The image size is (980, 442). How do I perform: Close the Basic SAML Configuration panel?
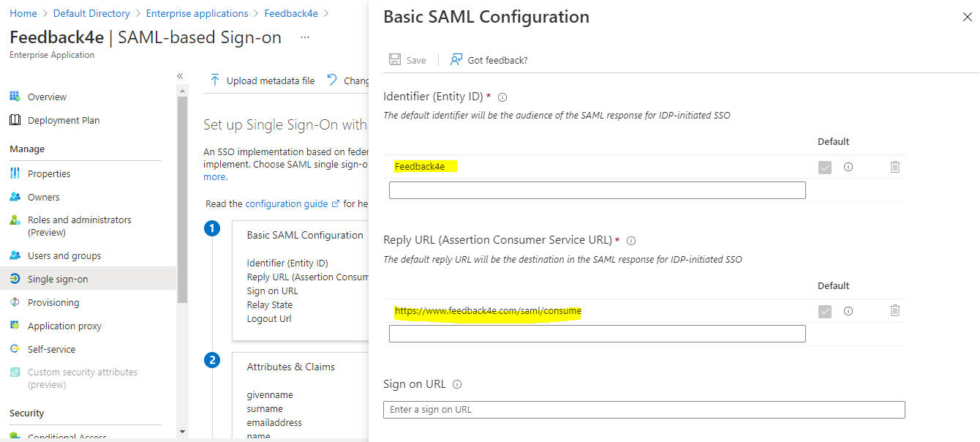pyautogui.click(x=967, y=18)
